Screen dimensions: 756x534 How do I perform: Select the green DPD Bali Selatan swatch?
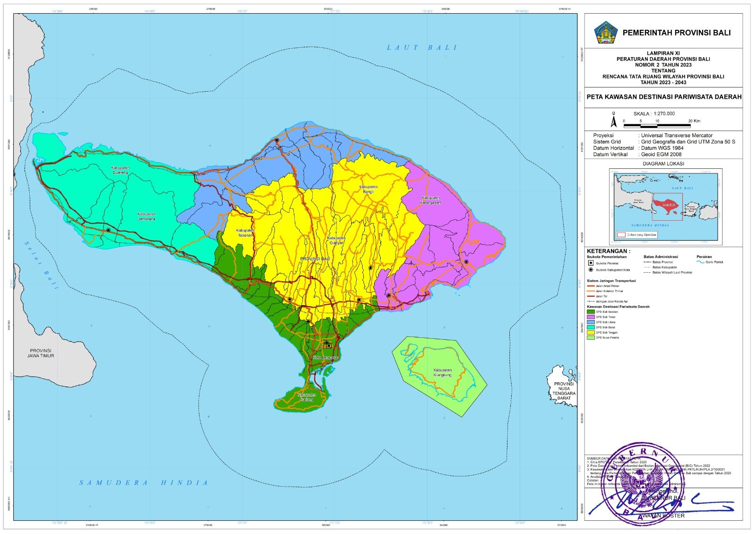point(591,312)
